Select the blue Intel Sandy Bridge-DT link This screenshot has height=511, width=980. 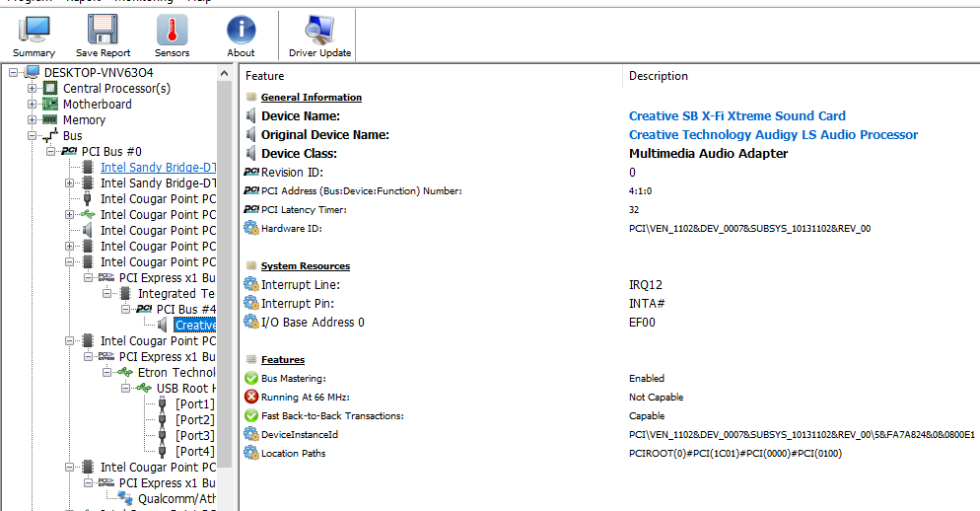pyautogui.click(x=158, y=167)
